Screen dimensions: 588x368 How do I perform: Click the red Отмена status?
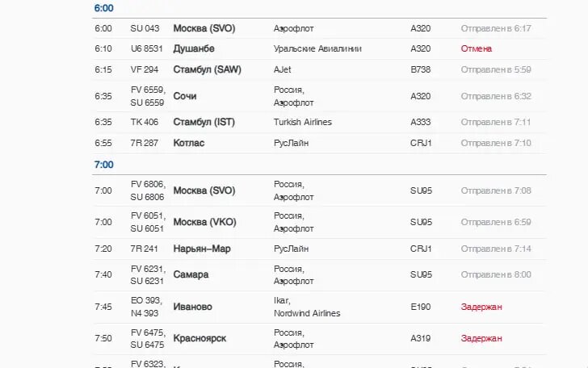click(x=477, y=48)
